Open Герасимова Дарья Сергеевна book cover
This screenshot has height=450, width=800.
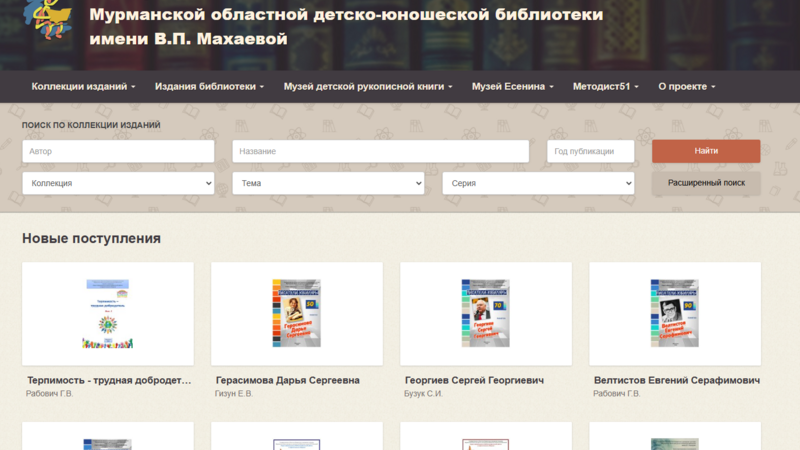pos(296,313)
